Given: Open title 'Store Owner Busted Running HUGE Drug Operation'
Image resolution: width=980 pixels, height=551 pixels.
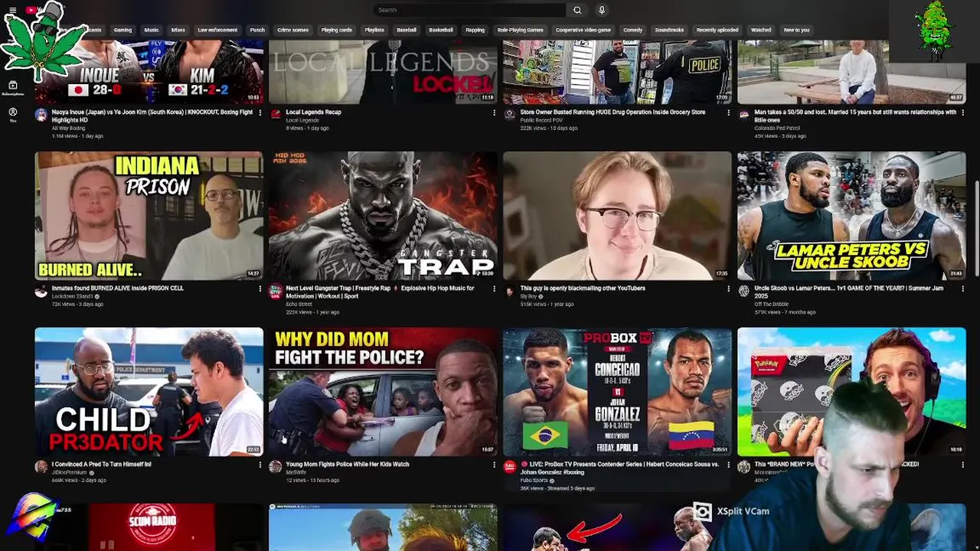Looking at the screenshot, I should click(612, 112).
